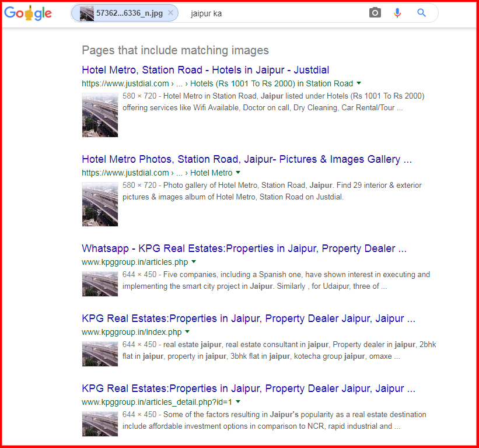The height and width of the screenshot is (448, 479).
Task: Click the www.kpggroup.in/articles.php URL
Action: (x=135, y=262)
